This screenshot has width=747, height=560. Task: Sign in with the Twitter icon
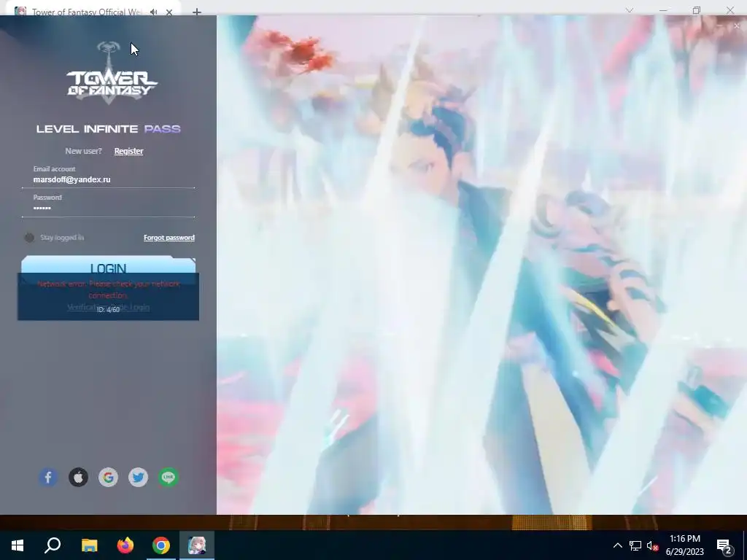point(138,477)
